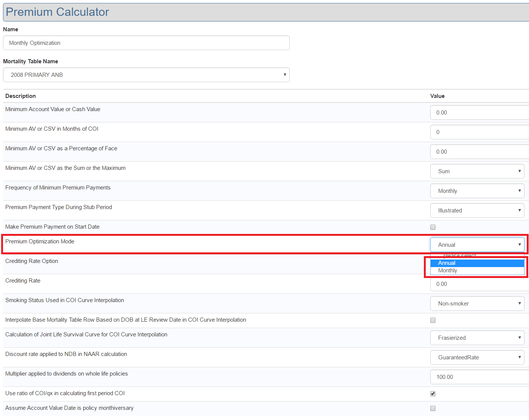This screenshot has width=529, height=420.
Task: Check Interpolate Base Mortality Table Row checkbox
Action: point(433,320)
